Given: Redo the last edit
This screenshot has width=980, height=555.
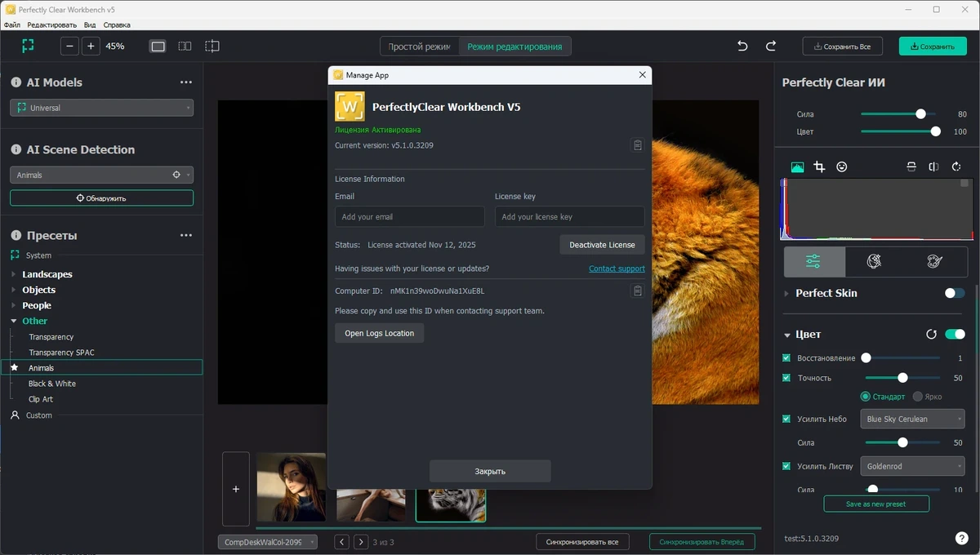Looking at the screenshot, I should [x=770, y=47].
